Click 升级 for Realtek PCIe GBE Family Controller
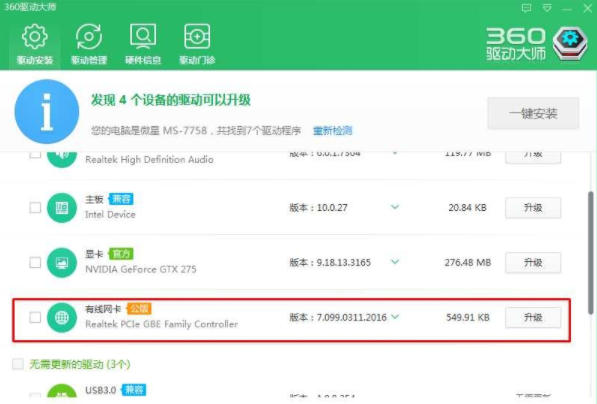Image resolution: width=597 pixels, height=404 pixels. 533,317
